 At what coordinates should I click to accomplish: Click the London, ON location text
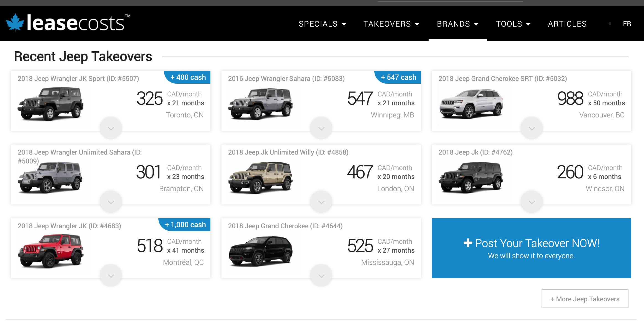(396, 189)
